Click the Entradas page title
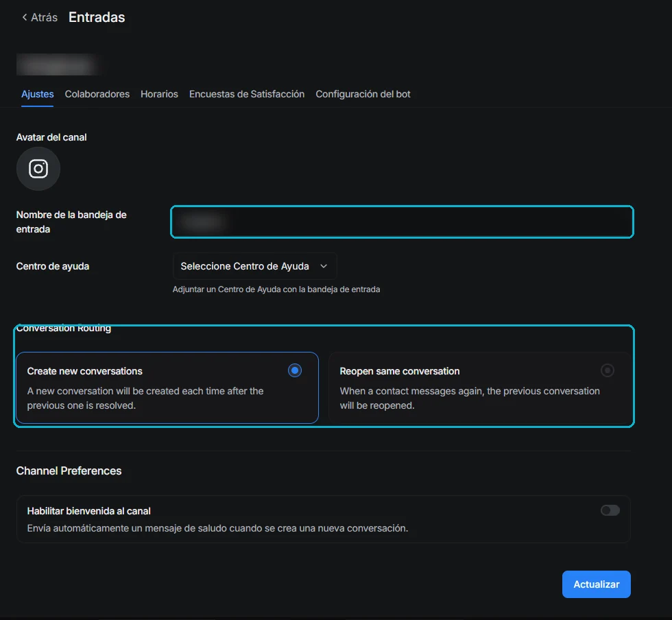Image resolution: width=672 pixels, height=620 pixels. point(97,17)
